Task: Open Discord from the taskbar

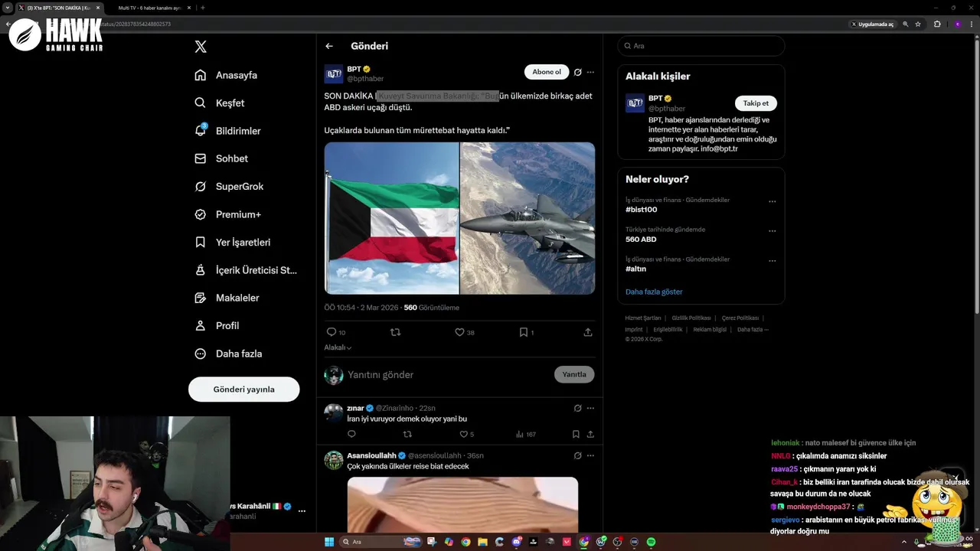Action: (x=517, y=542)
